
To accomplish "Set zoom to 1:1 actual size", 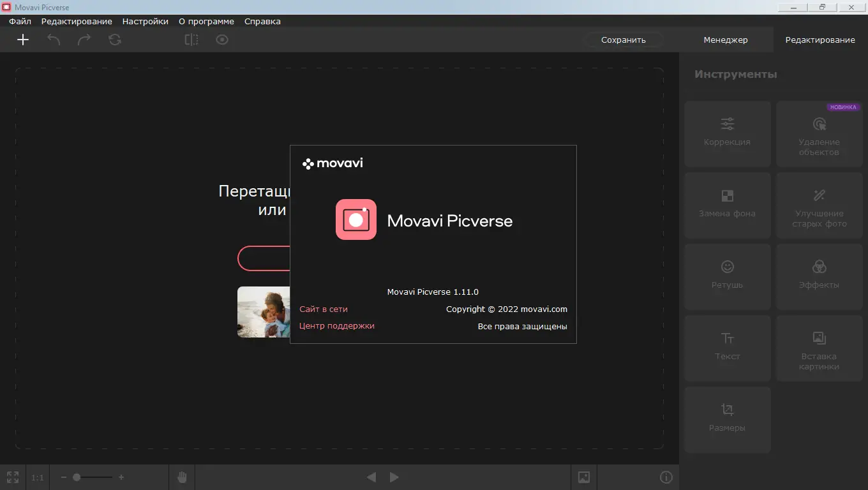I will point(38,477).
